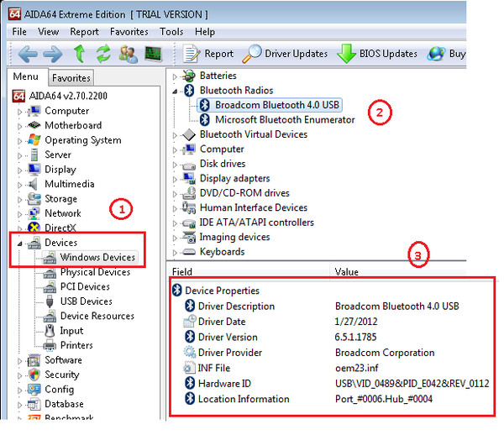This screenshot has width=504, height=435.
Task: Expand the Storage tree node
Action: tap(19, 200)
